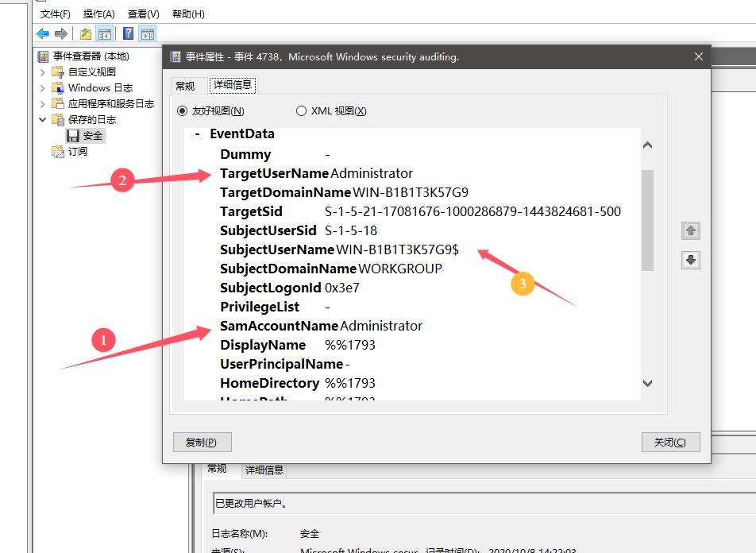Click the Back arrow toolbar icon
This screenshot has width=756, height=553.
tap(43, 33)
